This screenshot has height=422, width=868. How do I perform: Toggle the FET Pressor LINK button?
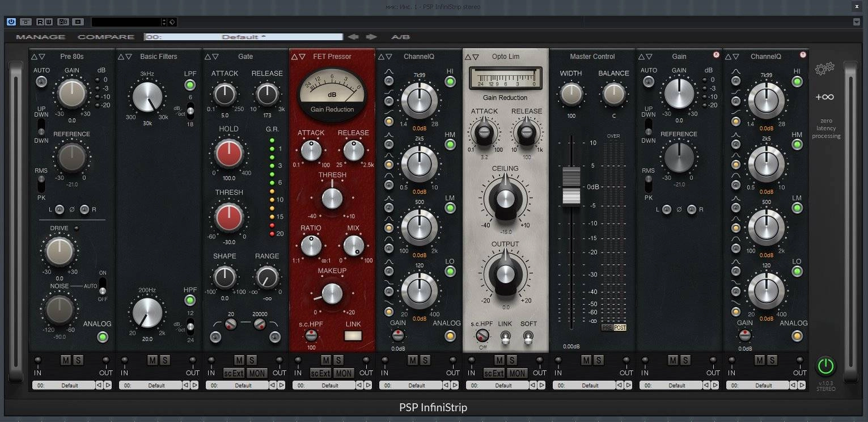(353, 335)
